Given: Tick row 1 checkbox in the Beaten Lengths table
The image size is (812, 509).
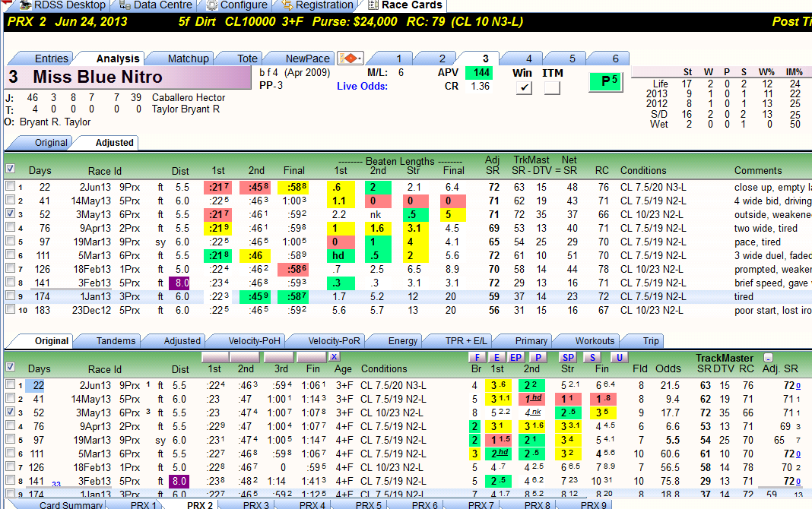Looking at the screenshot, I should click(x=10, y=186).
